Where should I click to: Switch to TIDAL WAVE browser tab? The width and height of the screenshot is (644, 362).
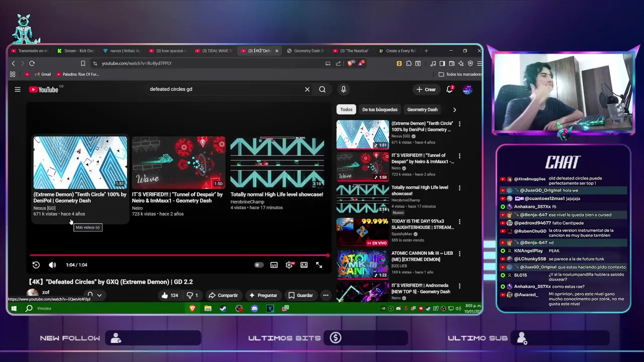pos(214,51)
